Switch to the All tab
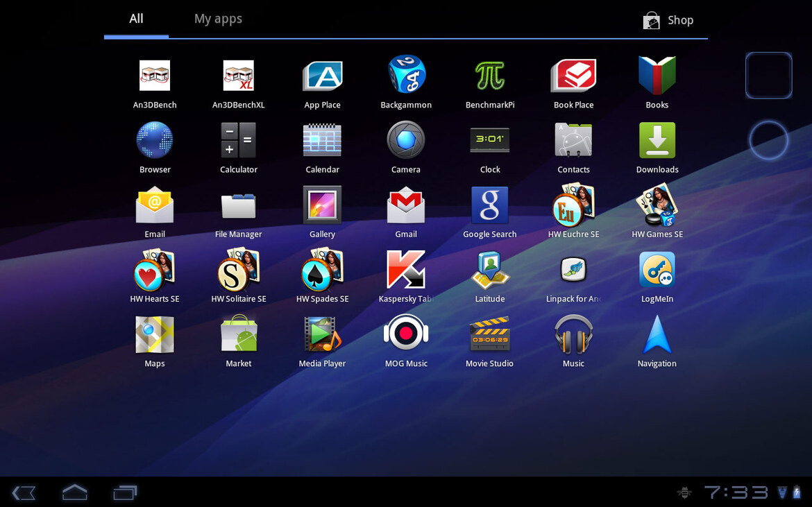Screen dimensions: 812x507 [x=136, y=19]
